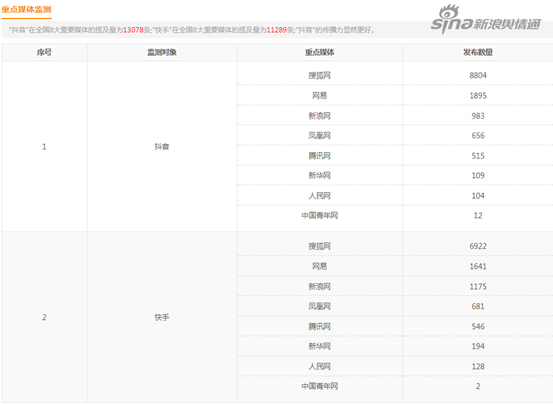Click 中国青年网 in the row with 12
553x404 pixels.
pyautogui.click(x=320, y=215)
